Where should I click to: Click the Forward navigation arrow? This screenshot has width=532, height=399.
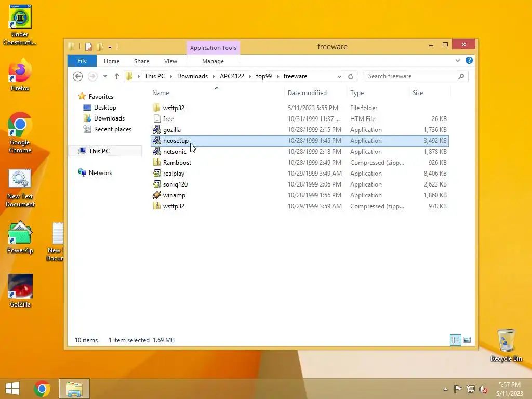click(92, 76)
